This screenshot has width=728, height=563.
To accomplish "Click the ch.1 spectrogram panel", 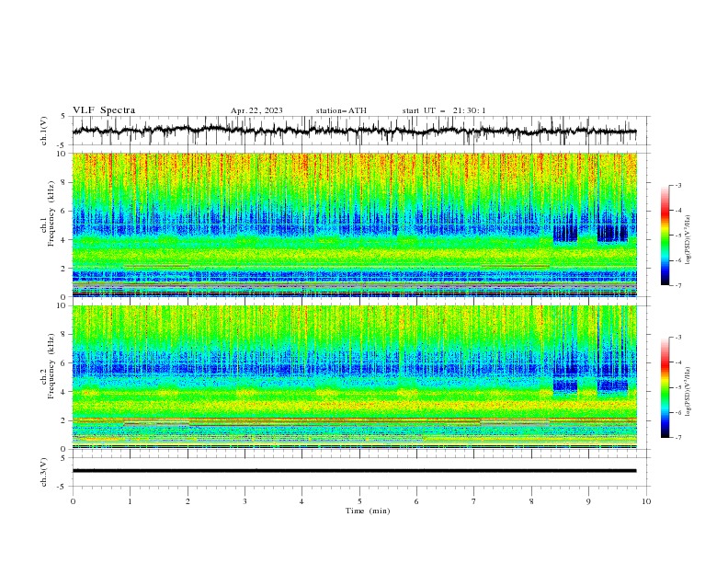I will [355, 224].
